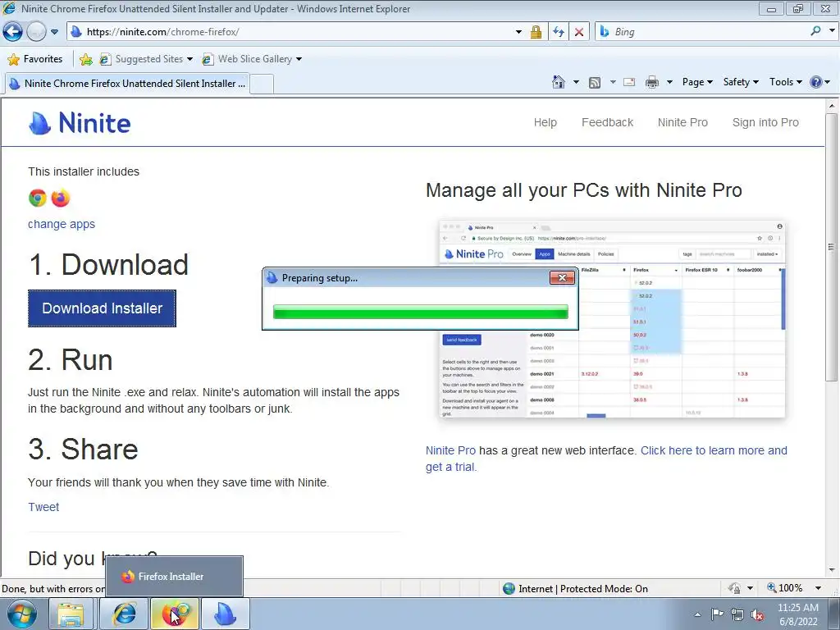
Task: Open the Ninite Pro header link
Action: 682,123
